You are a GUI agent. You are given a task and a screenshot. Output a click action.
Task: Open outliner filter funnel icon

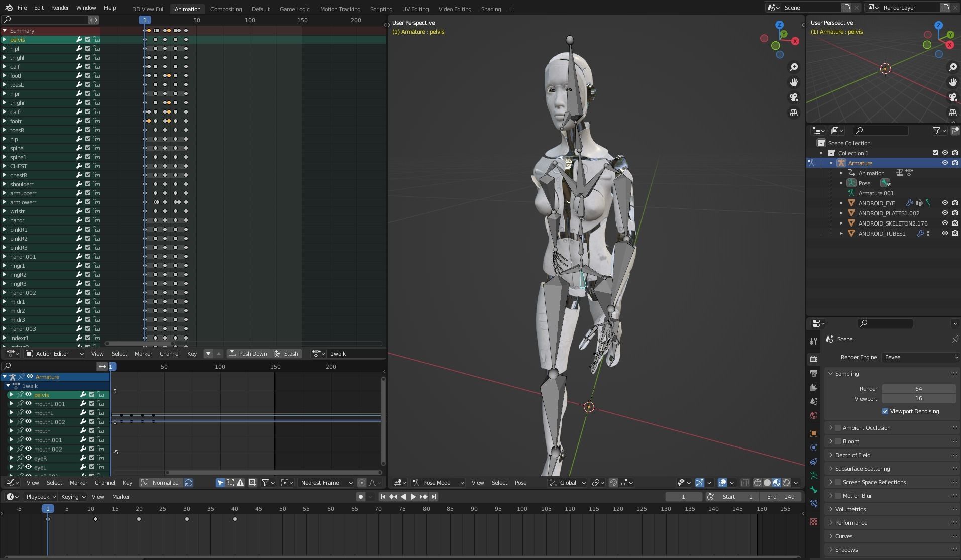pos(936,131)
